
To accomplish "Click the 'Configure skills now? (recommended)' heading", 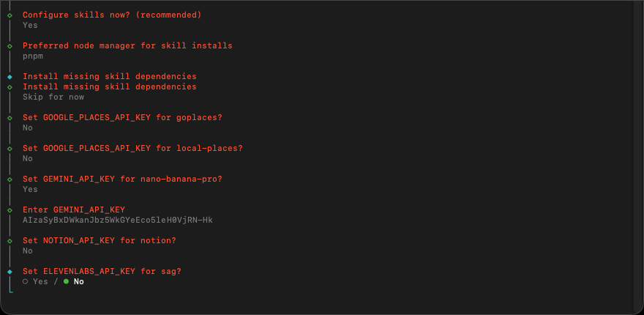I will [112, 15].
